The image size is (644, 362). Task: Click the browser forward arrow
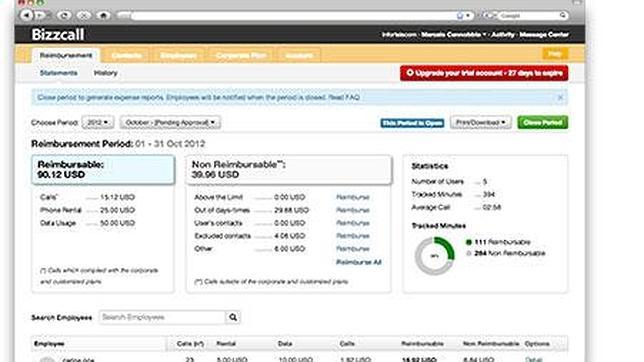pyautogui.click(x=40, y=16)
